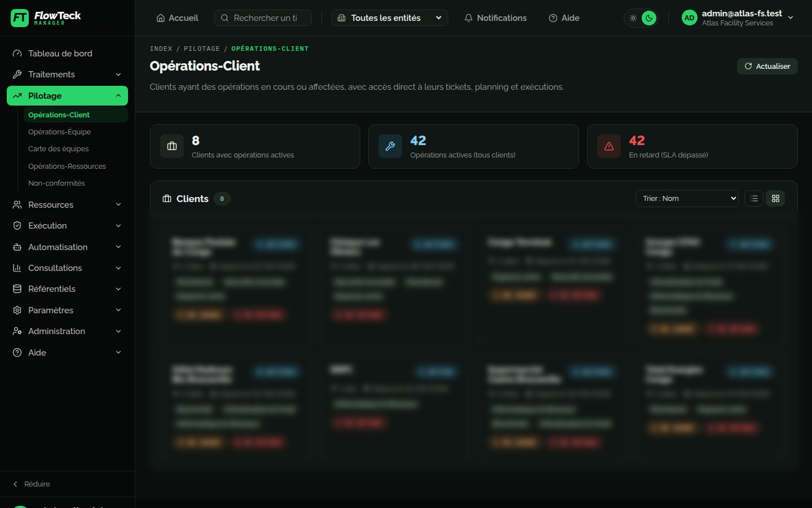812x508 pixels.
Task: Expand the Consultations sidebar section
Action: [67, 268]
